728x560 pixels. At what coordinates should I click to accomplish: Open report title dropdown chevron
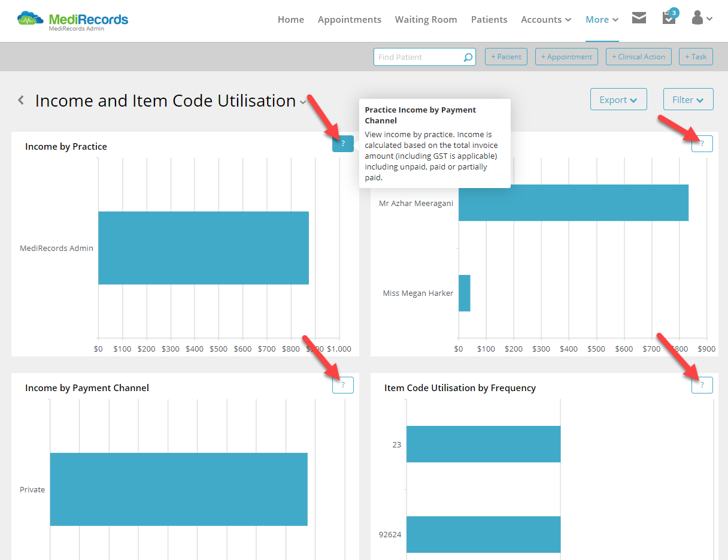(304, 102)
